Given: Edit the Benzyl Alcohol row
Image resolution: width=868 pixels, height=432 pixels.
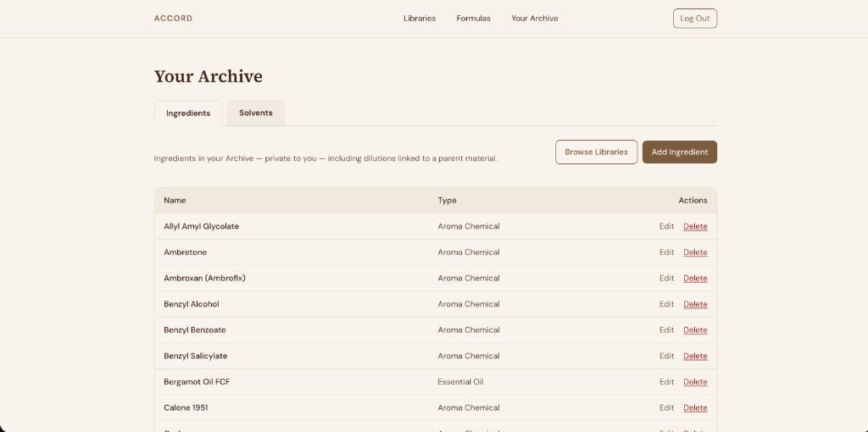Looking at the screenshot, I should 666,304.
